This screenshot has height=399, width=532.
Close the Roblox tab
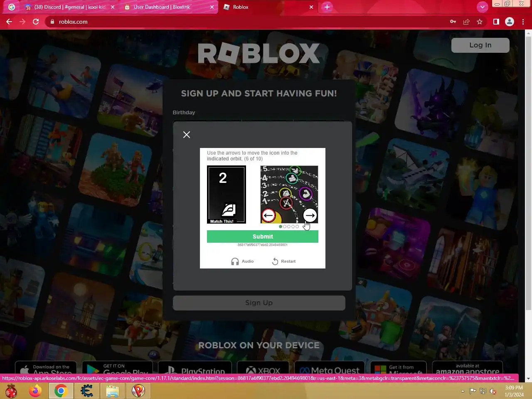(311, 7)
